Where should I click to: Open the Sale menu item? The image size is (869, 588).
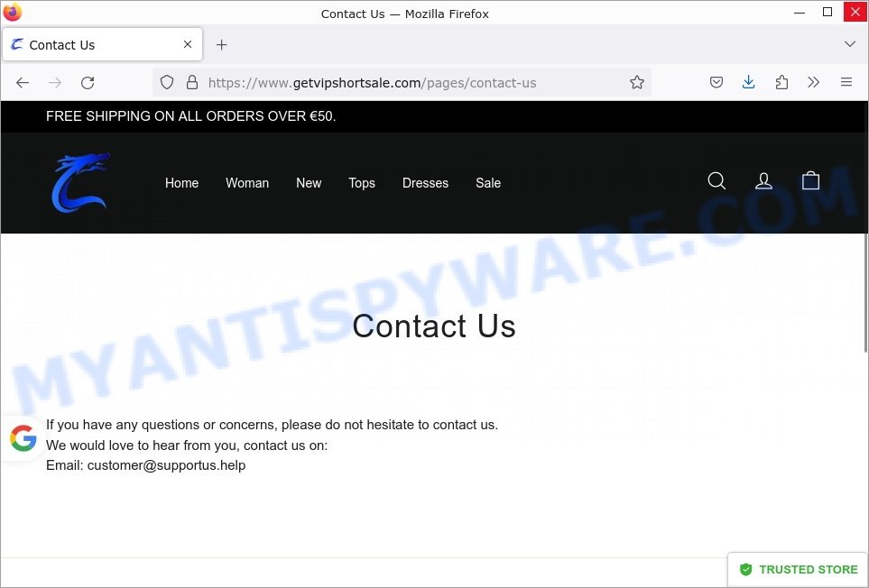click(x=488, y=183)
